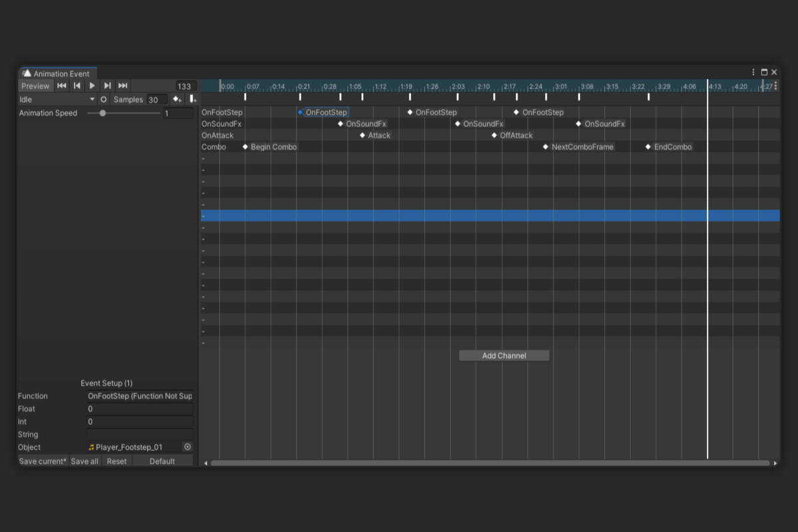Click the Function input field

click(x=140, y=396)
